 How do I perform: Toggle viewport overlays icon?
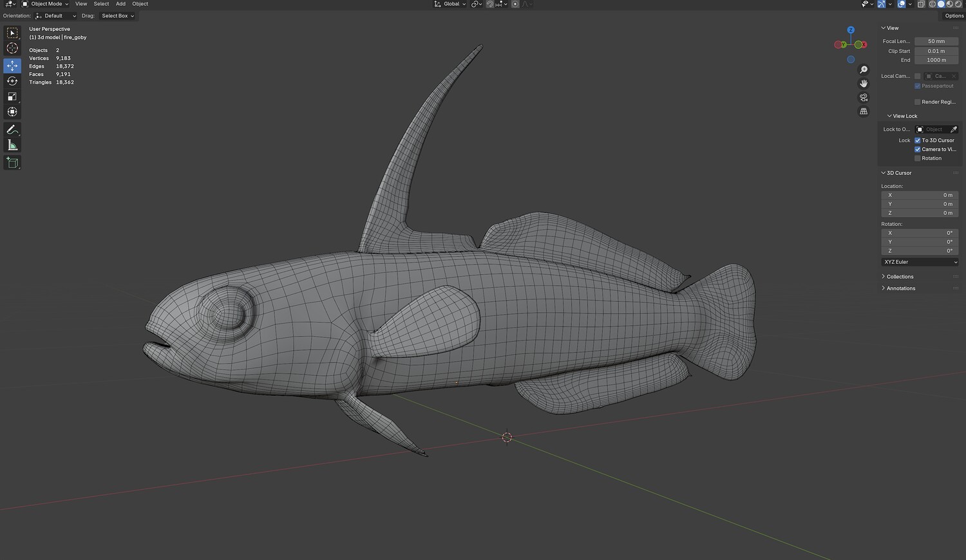902,4
